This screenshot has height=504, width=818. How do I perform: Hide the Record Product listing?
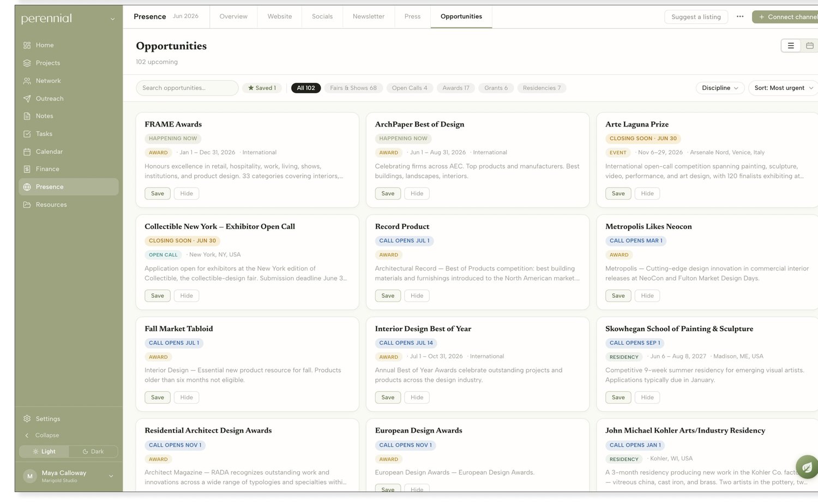(x=417, y=296)
